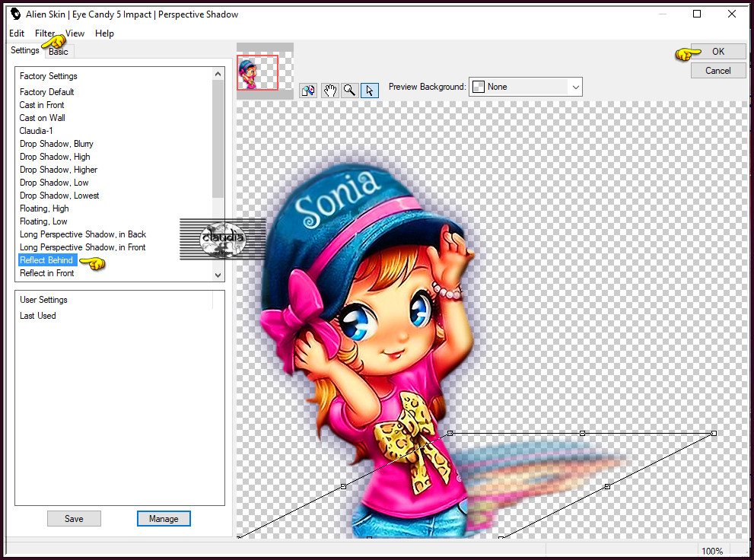Select Drop Shadow, Higher preset
Screen dimensions: 754x560
[x=59, y=170]
